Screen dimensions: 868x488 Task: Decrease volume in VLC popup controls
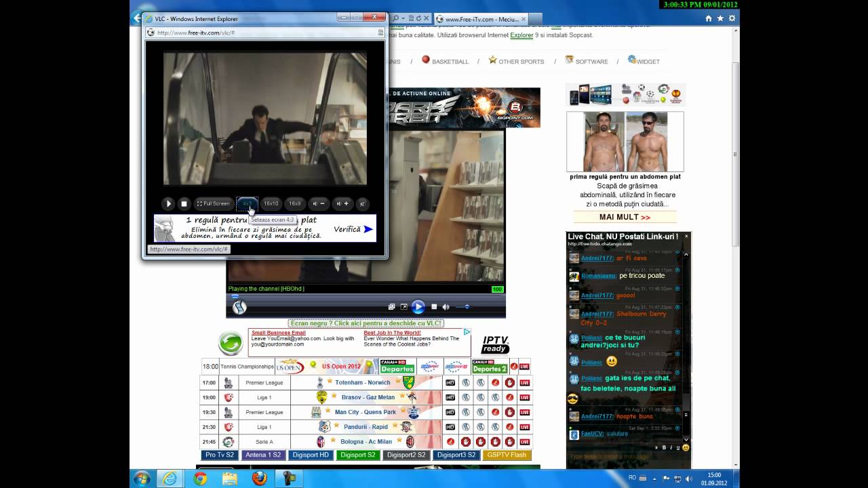point(318,203)
